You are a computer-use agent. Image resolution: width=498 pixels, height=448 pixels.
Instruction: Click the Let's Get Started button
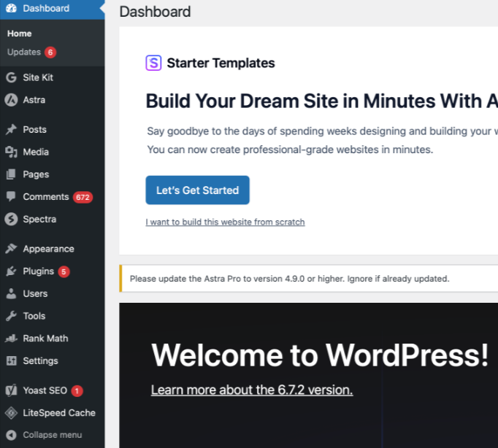pyautogui.click(x=198, y=190)
